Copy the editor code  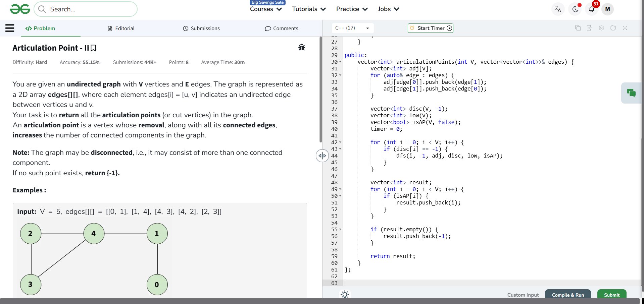point(578,28)
